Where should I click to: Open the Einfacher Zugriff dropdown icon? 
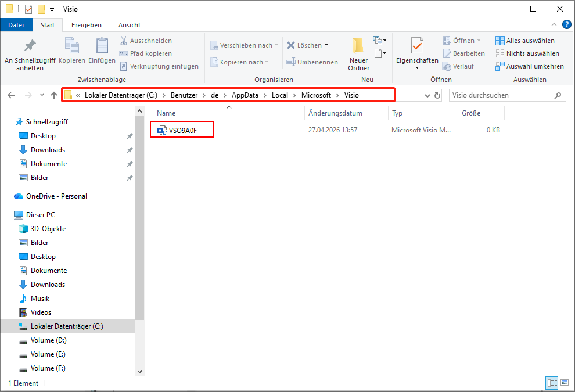click(379, 53)
